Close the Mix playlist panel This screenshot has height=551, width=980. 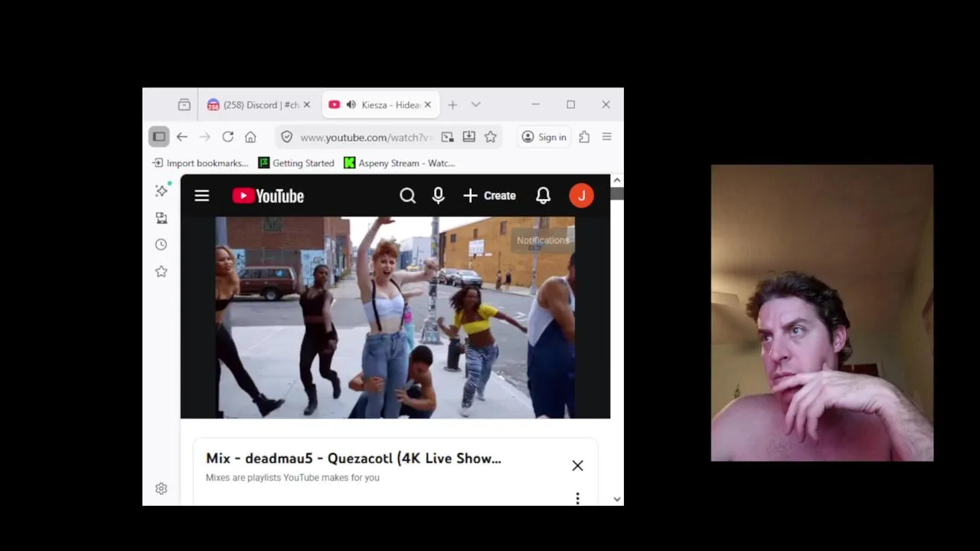click(577, 465)
